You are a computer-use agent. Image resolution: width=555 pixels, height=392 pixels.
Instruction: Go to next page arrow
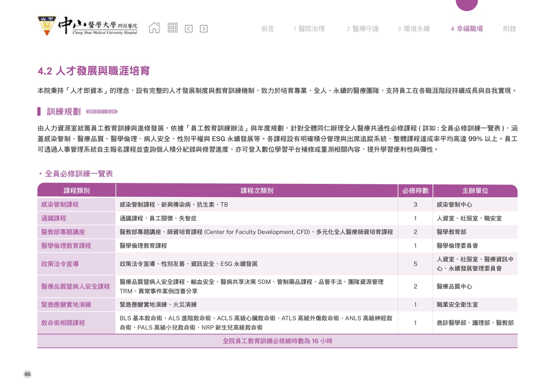pyautogui.click(x=203, y=29)
